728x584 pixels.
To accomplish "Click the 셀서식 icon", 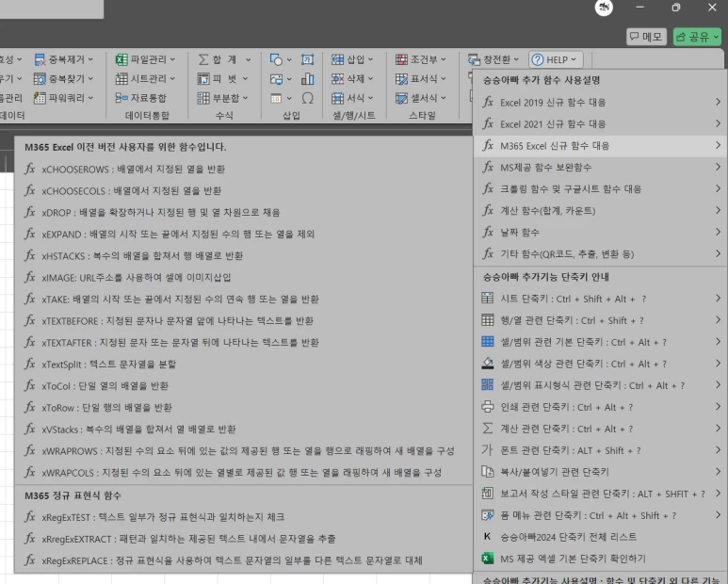I will pyautogui.click(x=401, y=98).
